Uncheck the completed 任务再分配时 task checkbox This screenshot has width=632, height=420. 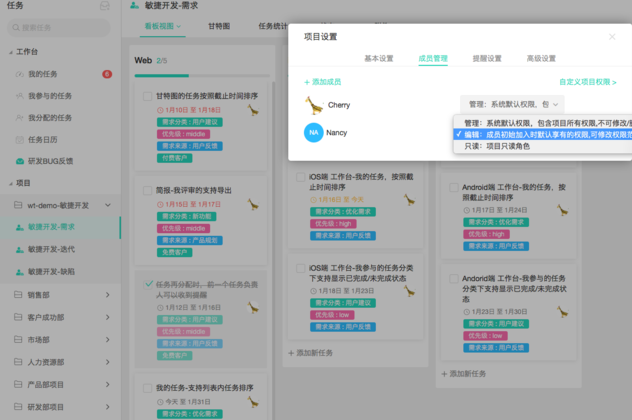148,284
